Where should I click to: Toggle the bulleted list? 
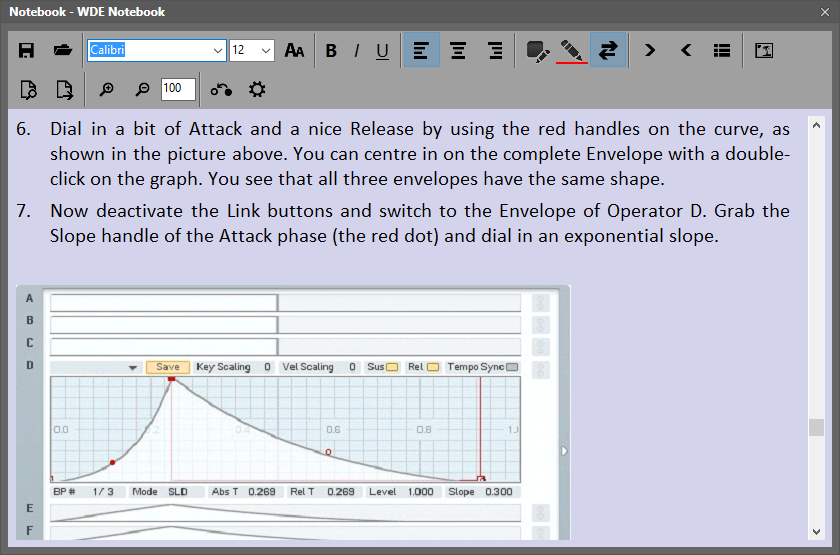click(722, 50)
